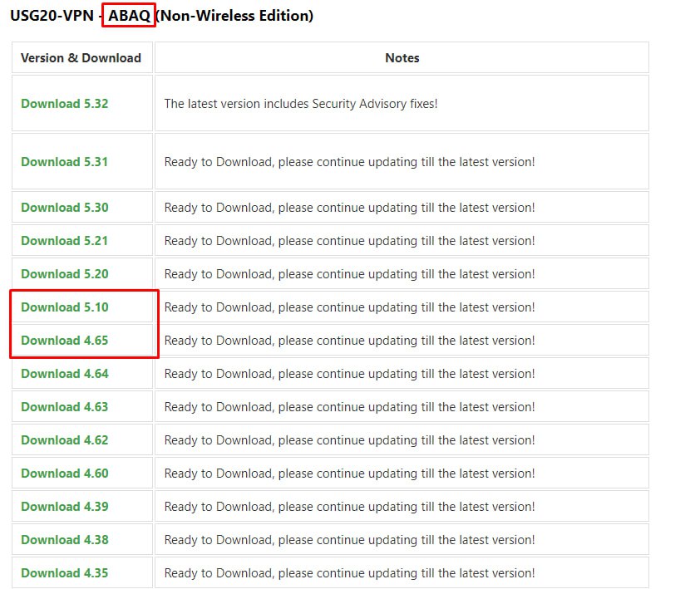Click the note beside Download 5.10
Screen dimensions: 700x589
click(x=349, y=307)
